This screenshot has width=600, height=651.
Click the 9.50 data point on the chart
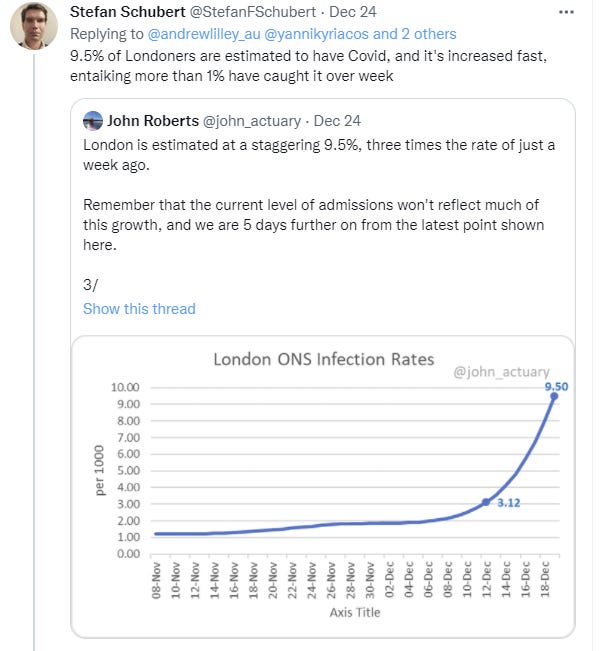click(x=554, y=396)
